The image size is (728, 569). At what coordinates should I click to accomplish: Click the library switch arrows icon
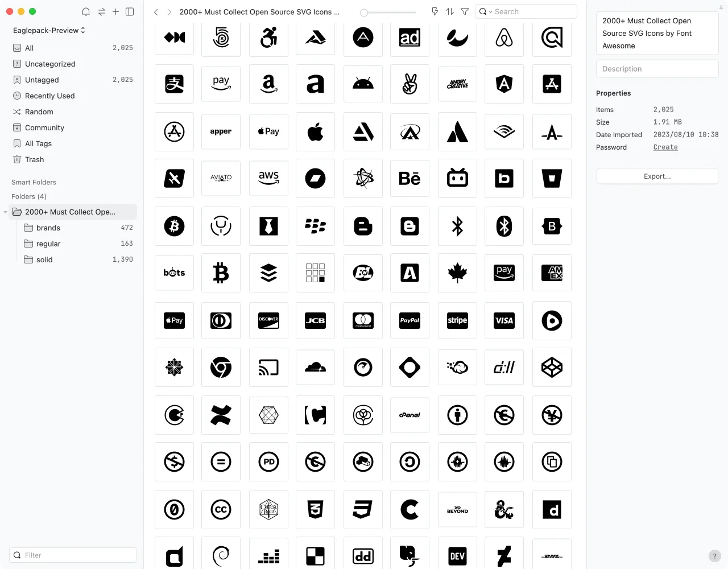tap(101, 11)
